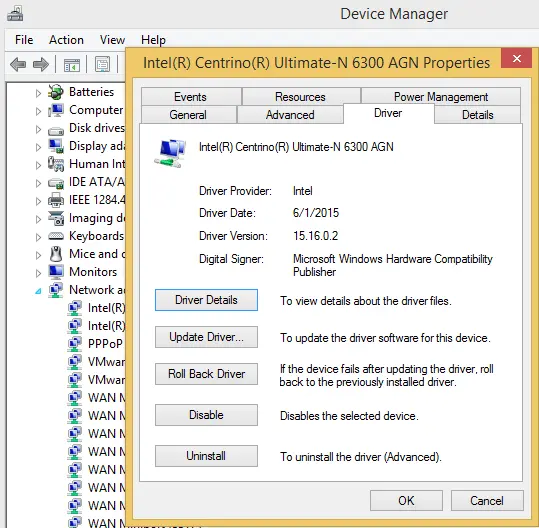Switch to the Power Management tab
The width and height of the screenshot is (539, 528).
pos(441,97)
